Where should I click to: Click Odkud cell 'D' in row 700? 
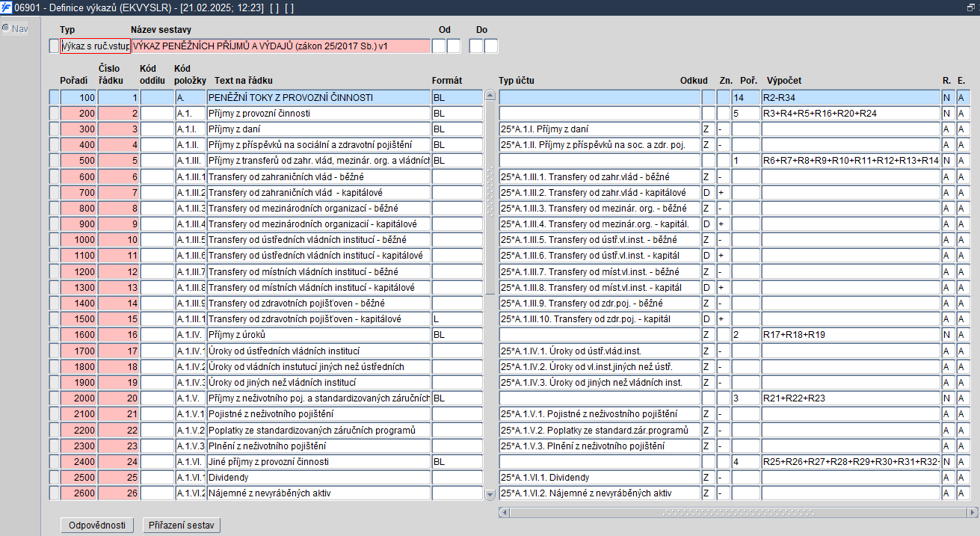(708, 193)
